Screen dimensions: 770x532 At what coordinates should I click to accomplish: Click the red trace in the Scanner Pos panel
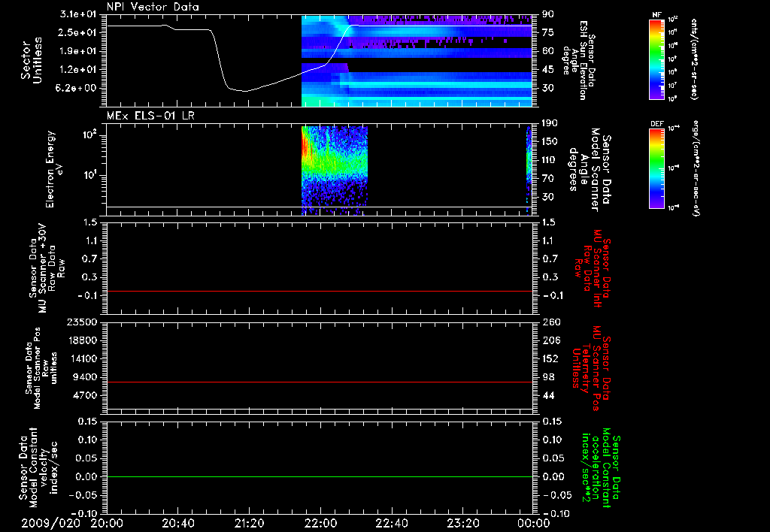point(319,382)
